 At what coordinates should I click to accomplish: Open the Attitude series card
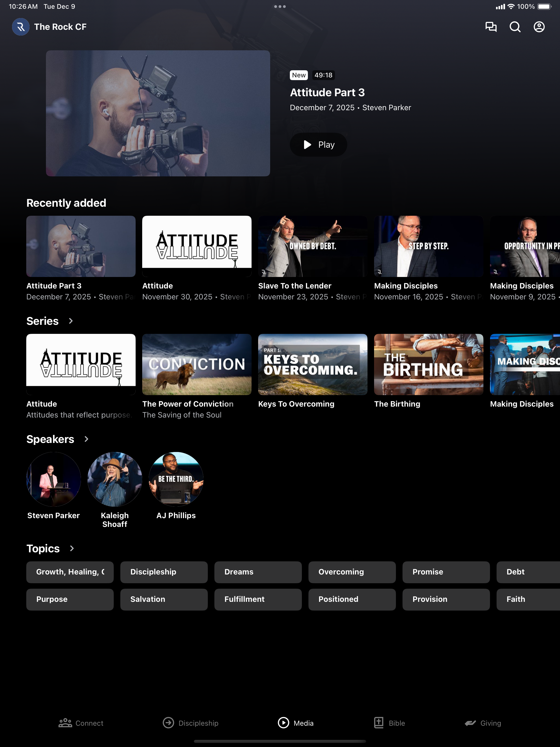(x=81, y=377)
